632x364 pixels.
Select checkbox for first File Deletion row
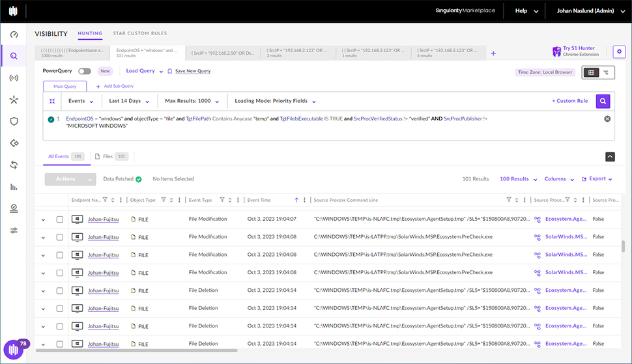click(60, 290)
